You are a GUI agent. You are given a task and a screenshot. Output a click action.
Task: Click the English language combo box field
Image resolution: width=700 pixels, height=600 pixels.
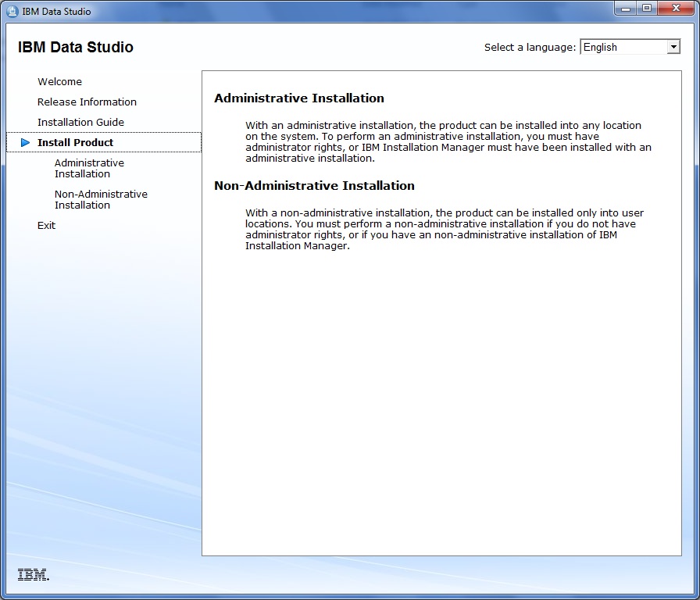click(630, 46)
